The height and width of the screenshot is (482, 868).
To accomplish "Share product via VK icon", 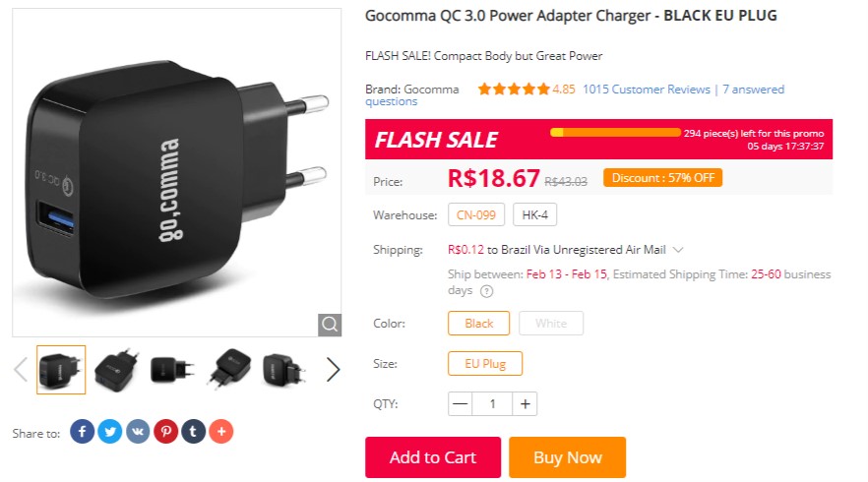I will click(x=138, y=431).
